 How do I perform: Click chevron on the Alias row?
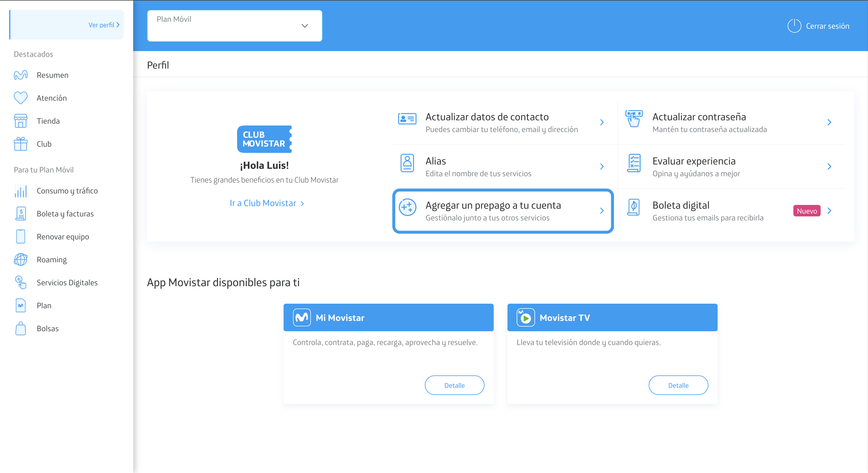(x=602, y=166)
